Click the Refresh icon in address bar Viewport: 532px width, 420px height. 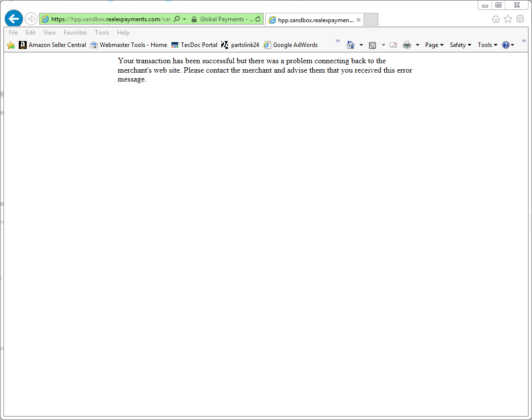tap(258, 19)
